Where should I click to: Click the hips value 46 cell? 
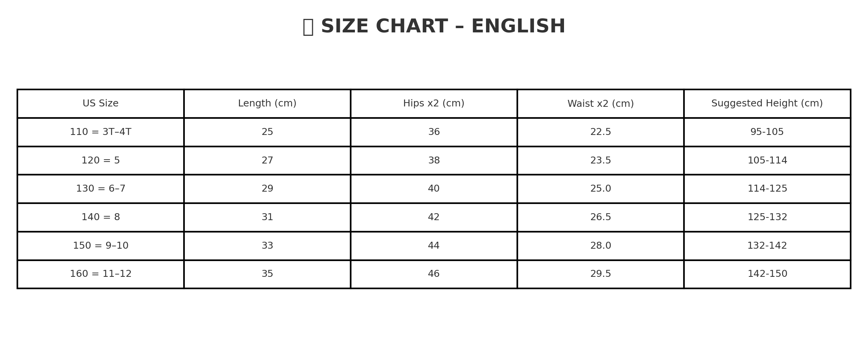(434, 274)
